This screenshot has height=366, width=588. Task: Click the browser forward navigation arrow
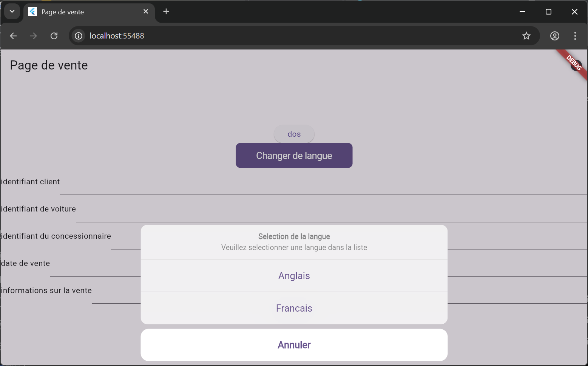pos(33,36)
